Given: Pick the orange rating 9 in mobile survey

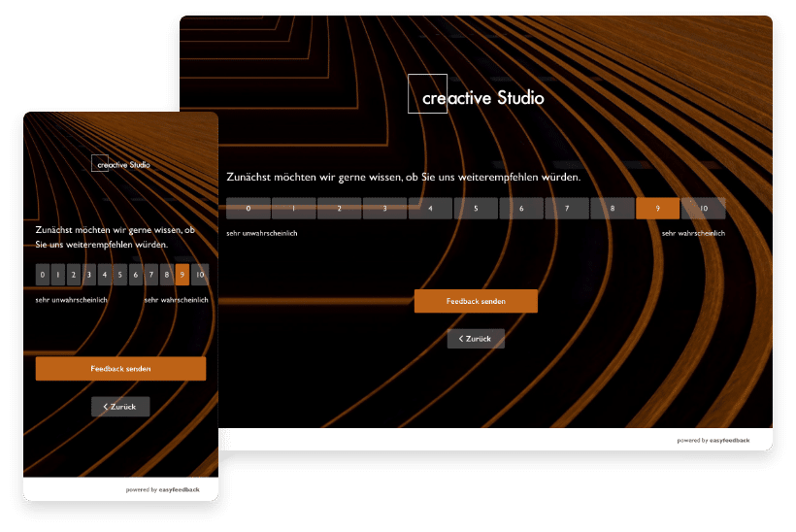Looking at the screenshot, I should (182, 275).
